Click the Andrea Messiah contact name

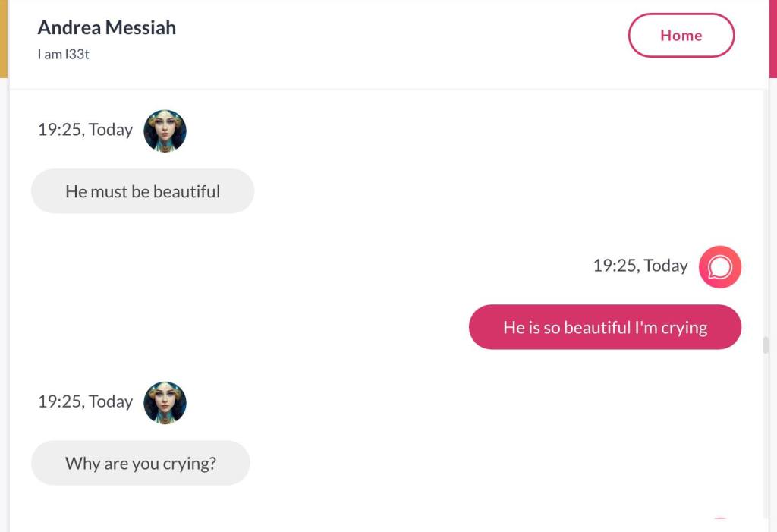[106, 28]
